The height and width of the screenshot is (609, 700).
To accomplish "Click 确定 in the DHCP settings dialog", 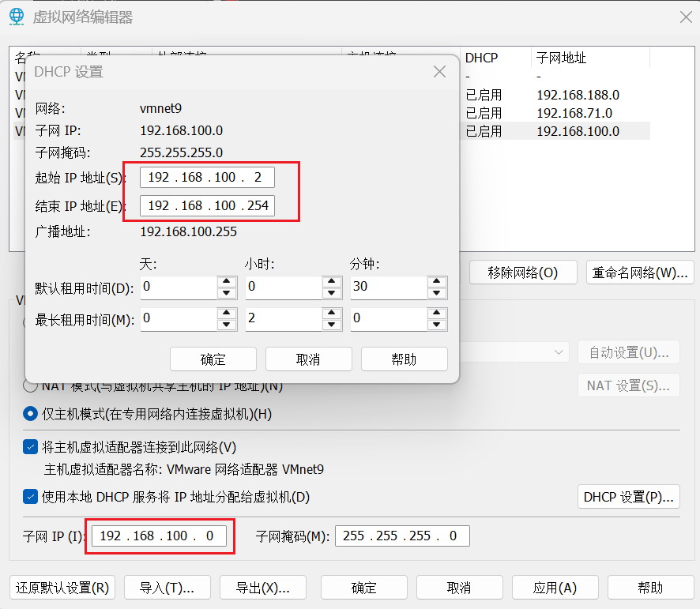I will 213,359.
